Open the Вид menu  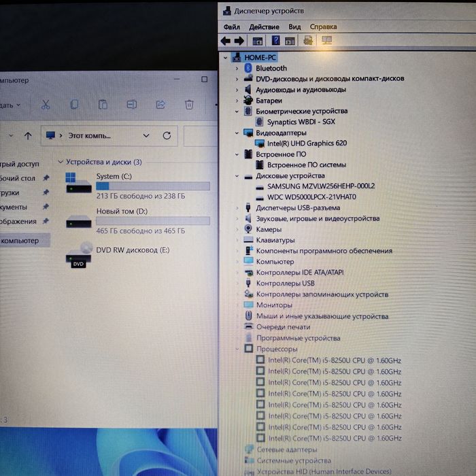pyautogui.click(x=294, y=27)
